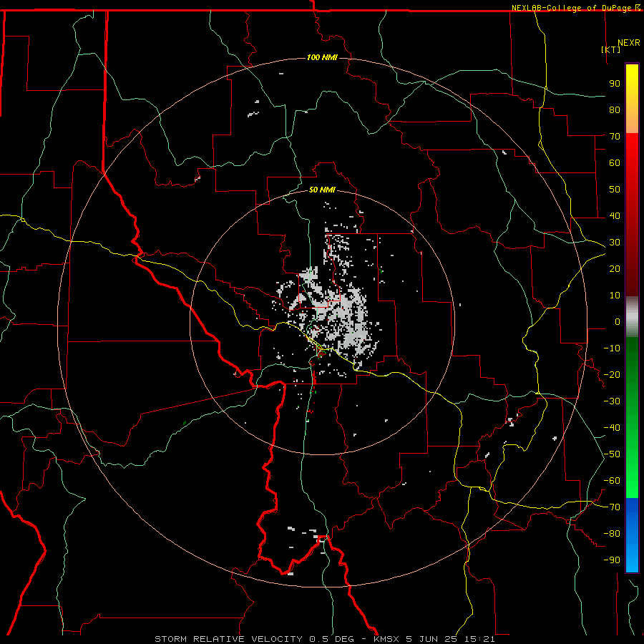Click the -20 knot scale label

coord(612,374)
